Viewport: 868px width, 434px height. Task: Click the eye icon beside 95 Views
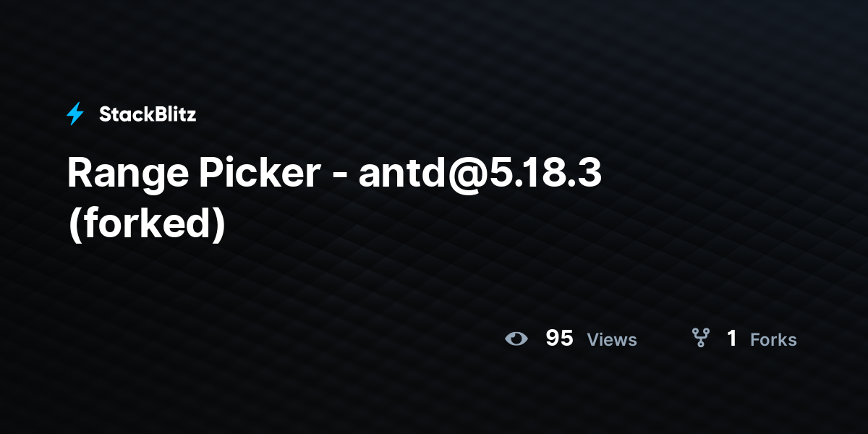click(516, 339)
